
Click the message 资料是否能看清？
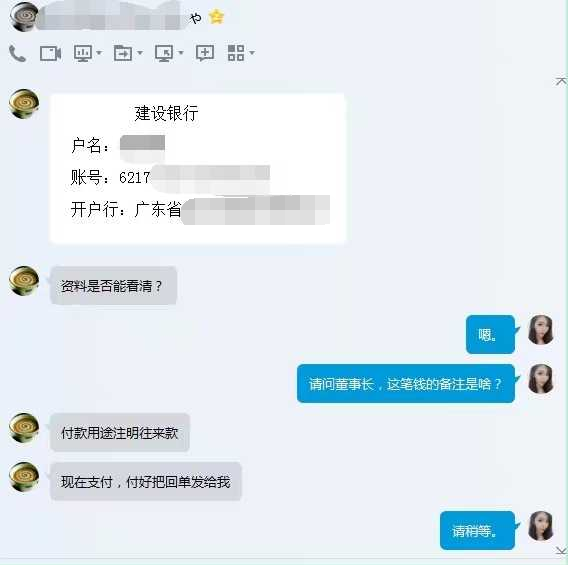pyautogui.click(x=113, y=286)
